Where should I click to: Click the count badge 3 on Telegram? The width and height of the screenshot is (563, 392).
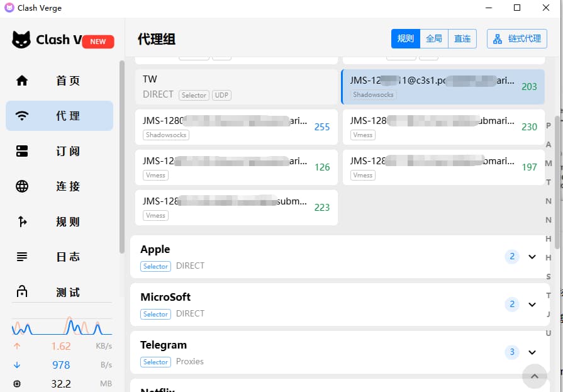click(x=512, y=352)
